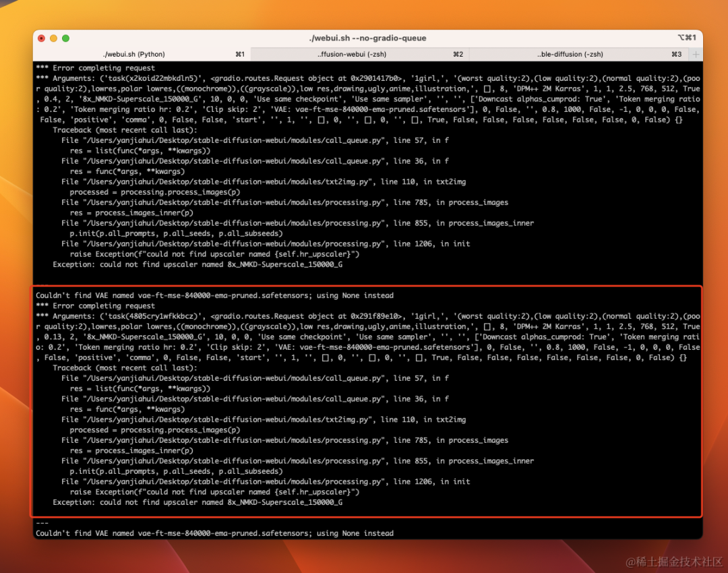Switch to the ..ffusion-webui (-zsh) tab
Viewport: 728px width, 573px height.
pos(360,54)
